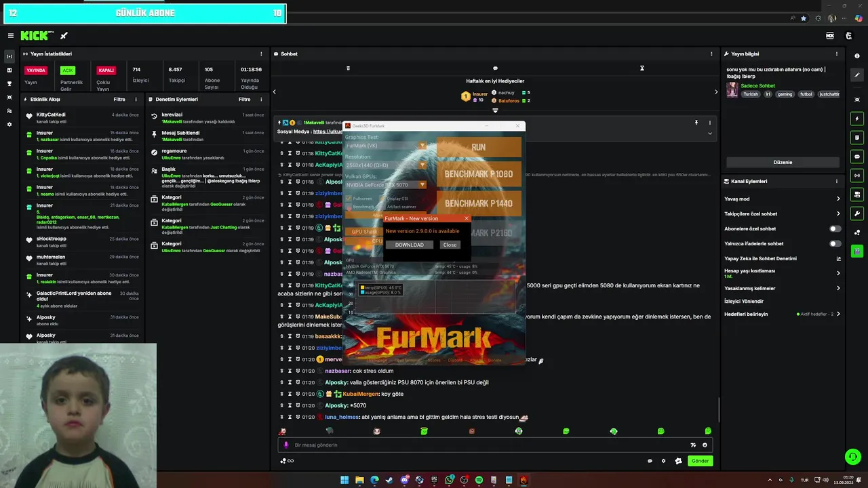Expand Yavaş mod settings

point(838,199)
